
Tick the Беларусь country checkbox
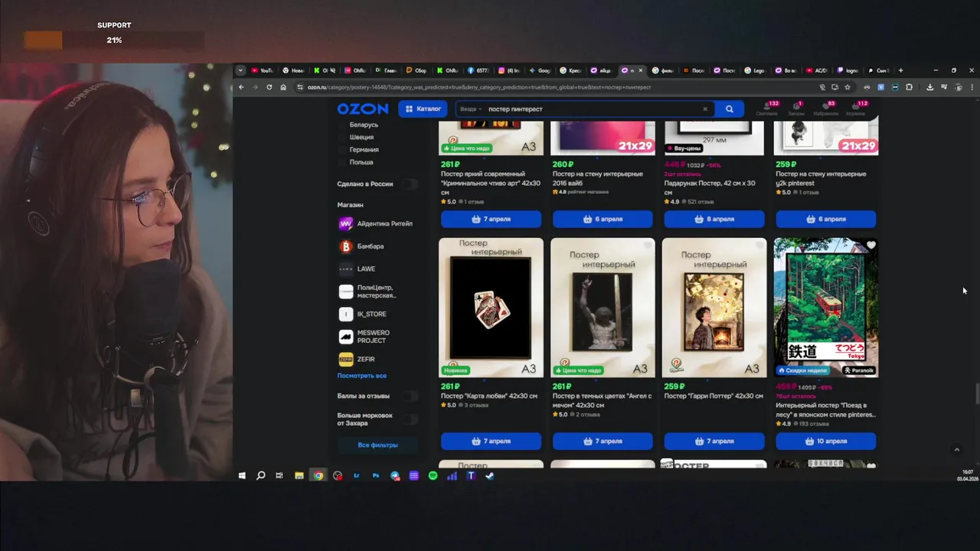click(x=342, y=125)
